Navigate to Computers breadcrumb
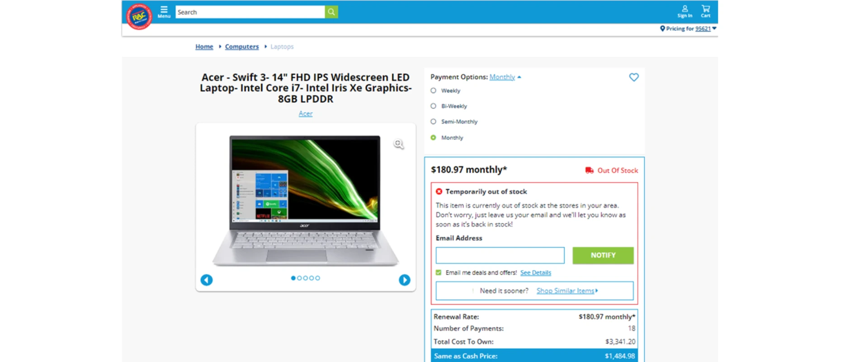 [x=242, y=47]
